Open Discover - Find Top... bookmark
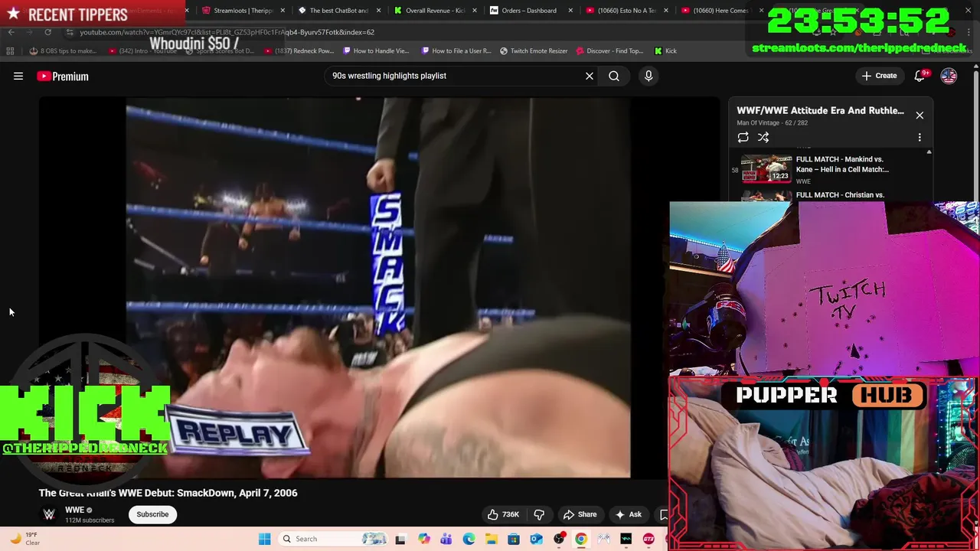980x551 pixels. [609, 51]
